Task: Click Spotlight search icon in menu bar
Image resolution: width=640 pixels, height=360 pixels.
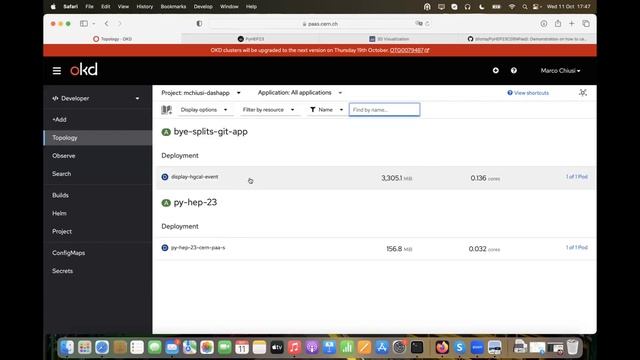Action: click(524, 7)
